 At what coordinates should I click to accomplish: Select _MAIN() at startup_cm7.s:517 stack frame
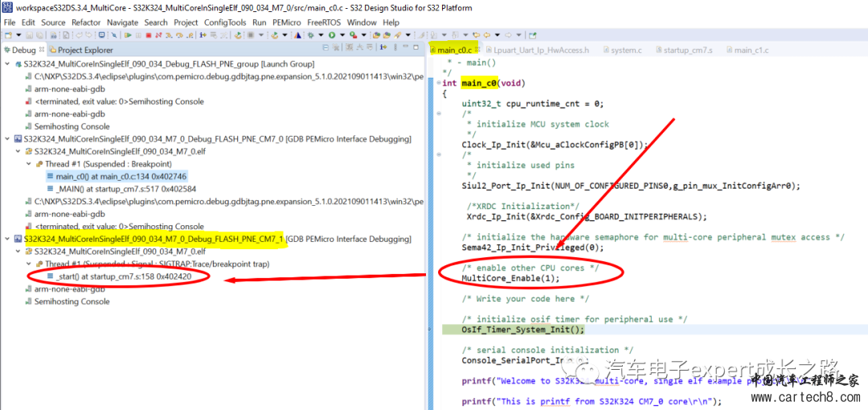[x=121, y=189]
